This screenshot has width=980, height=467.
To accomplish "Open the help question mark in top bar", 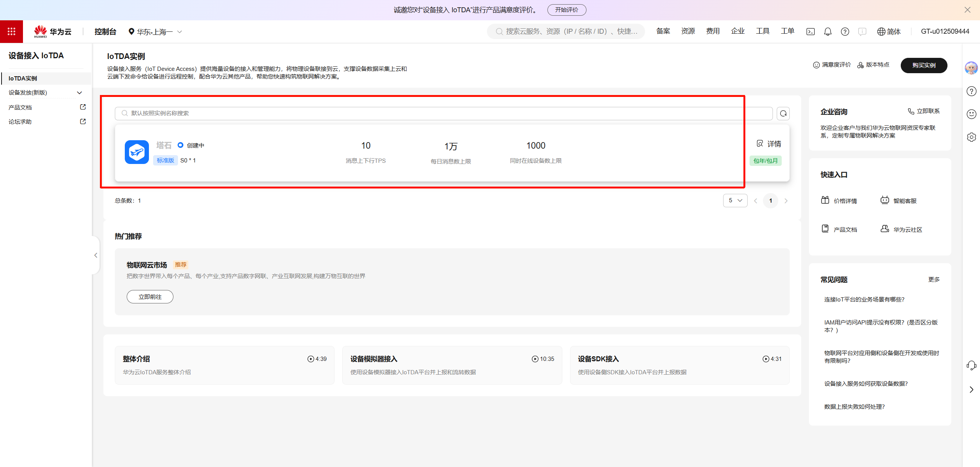I will (845, 31).
